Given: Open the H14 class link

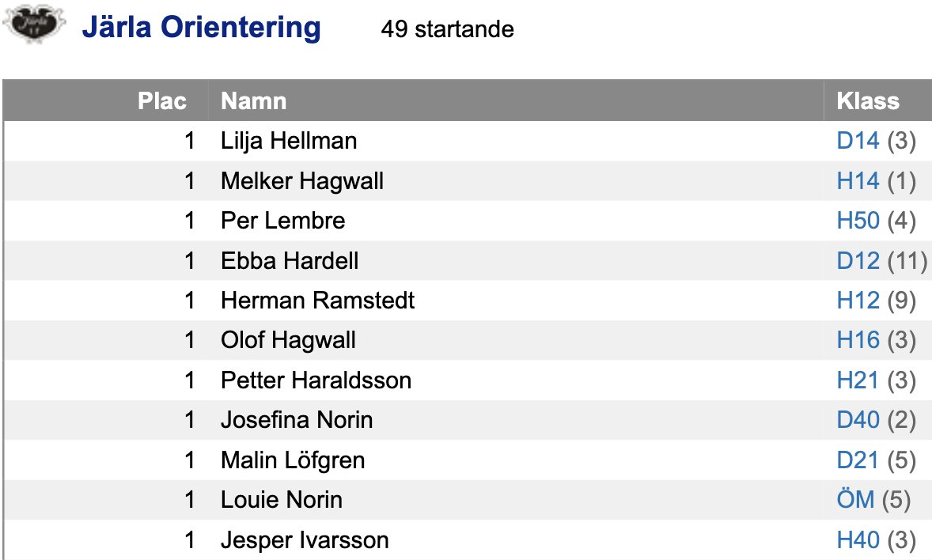Looking at the screenshot, I should 858,180.
